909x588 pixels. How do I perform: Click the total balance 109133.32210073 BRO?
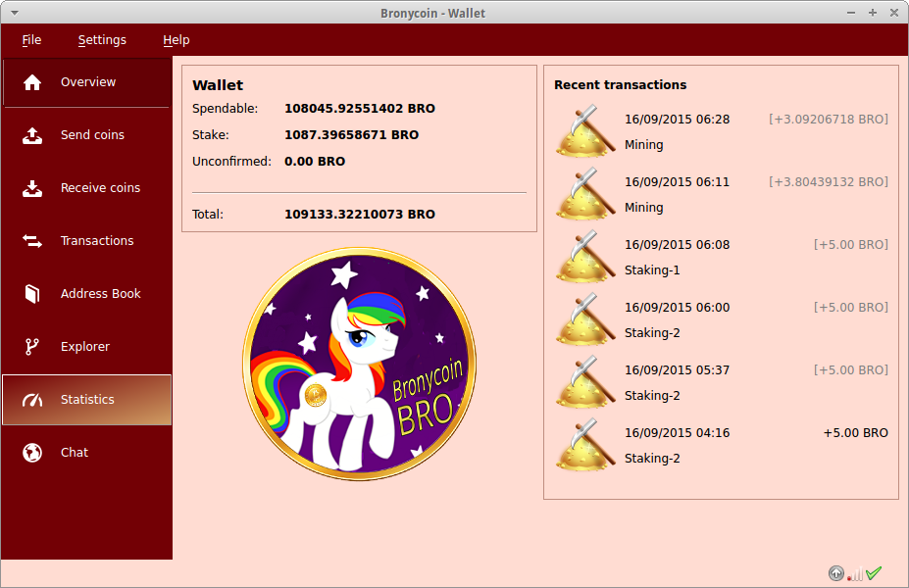point(360,215)
